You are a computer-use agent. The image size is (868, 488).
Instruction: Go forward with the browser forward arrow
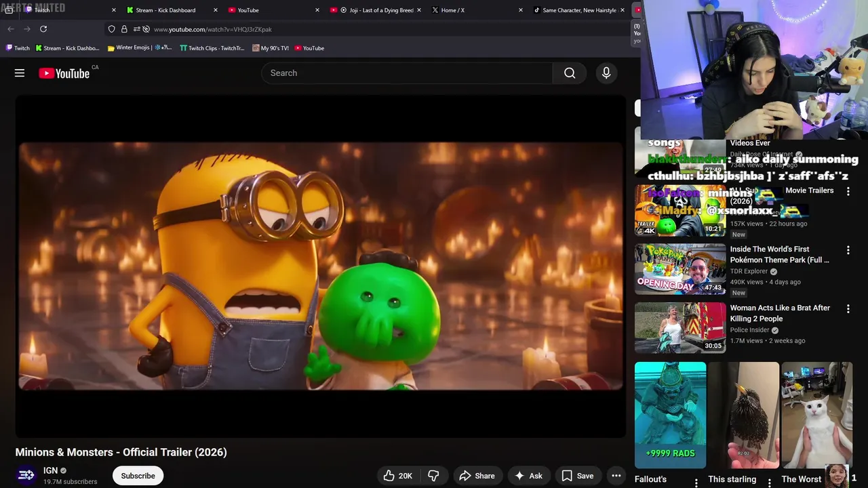27,29
